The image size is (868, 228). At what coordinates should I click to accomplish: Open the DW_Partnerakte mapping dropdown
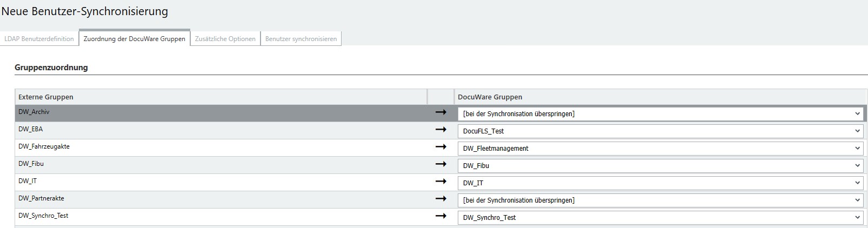tap(660, 200)
